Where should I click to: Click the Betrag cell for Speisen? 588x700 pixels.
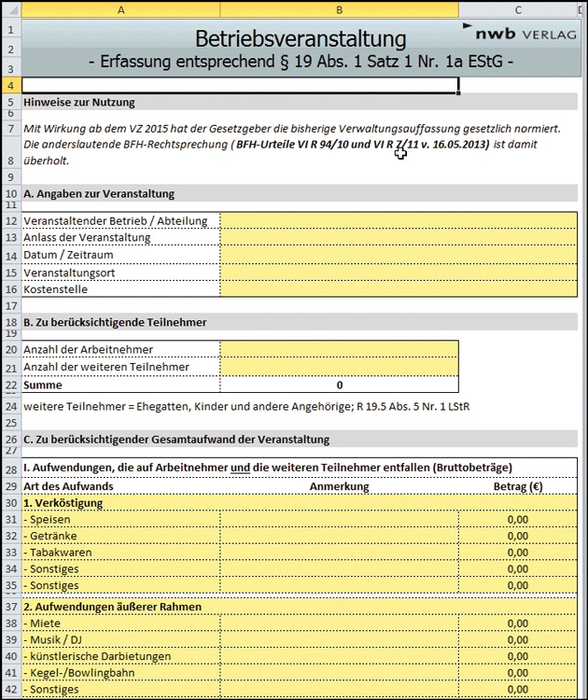[x=518, y=520]
